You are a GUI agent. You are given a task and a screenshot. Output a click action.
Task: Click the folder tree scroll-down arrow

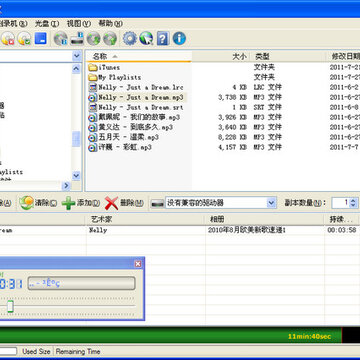[x=76, y=176]
